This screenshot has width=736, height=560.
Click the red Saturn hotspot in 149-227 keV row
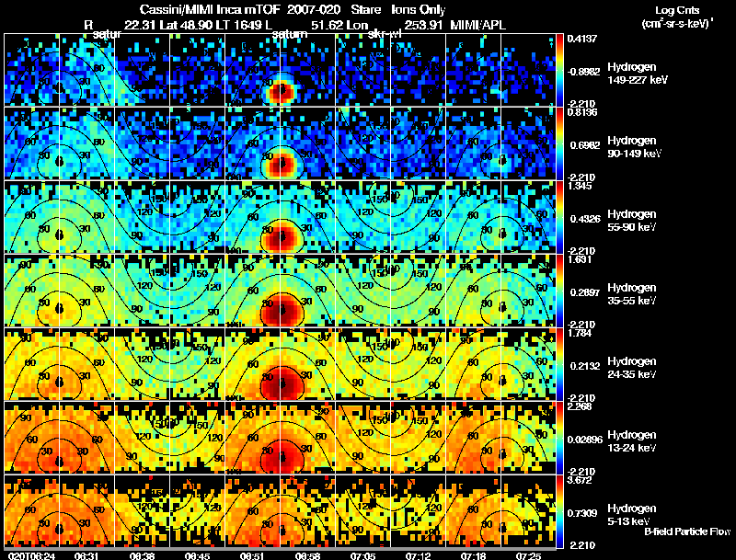pos(281,90)
